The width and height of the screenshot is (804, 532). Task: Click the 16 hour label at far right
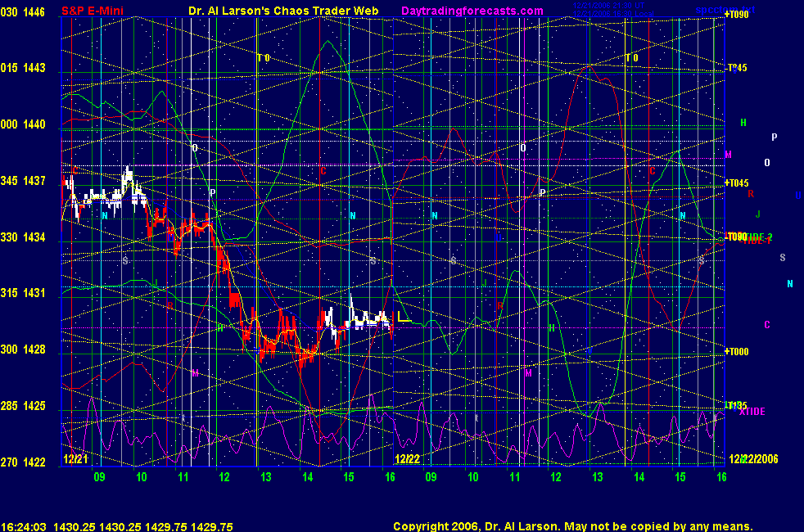[721, 477]
